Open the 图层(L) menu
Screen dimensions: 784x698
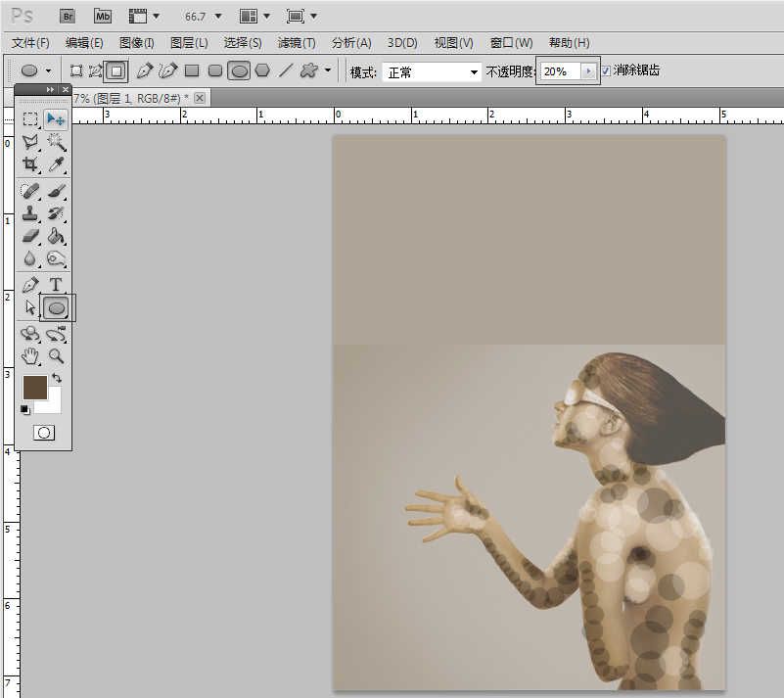pos(189,43)
